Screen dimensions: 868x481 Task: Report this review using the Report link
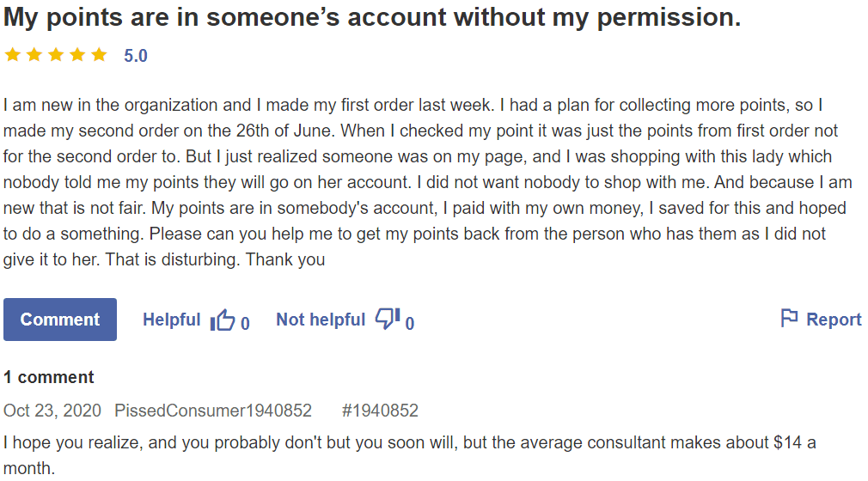pos(834,320)
